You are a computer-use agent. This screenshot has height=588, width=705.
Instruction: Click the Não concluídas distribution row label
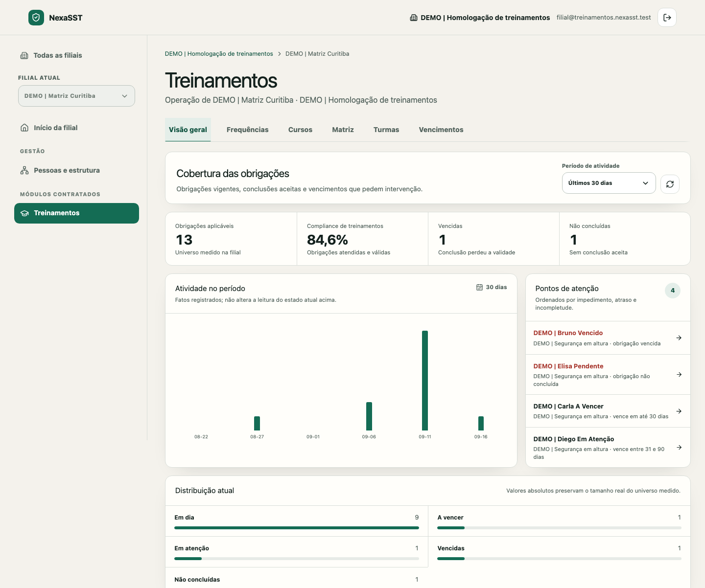click(197, 580)
